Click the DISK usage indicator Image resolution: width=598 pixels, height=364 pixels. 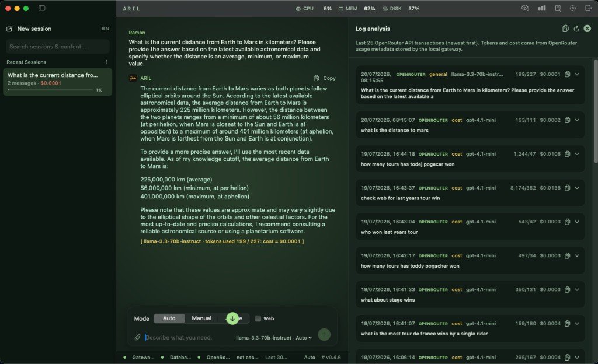[401, 8]
